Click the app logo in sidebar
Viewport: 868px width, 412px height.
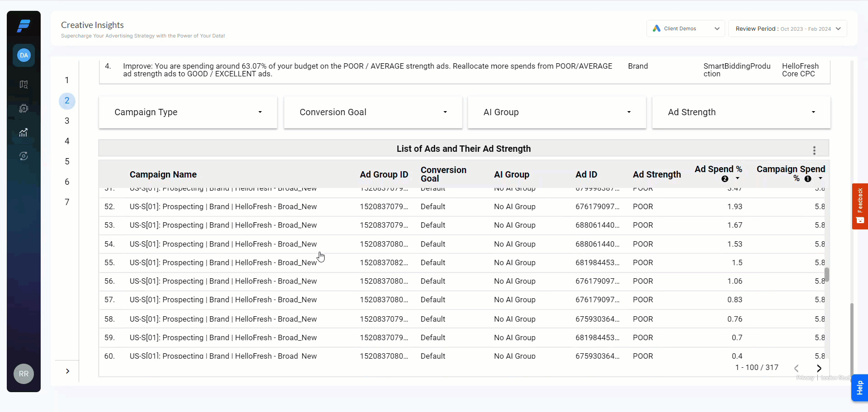coord(24,26)
